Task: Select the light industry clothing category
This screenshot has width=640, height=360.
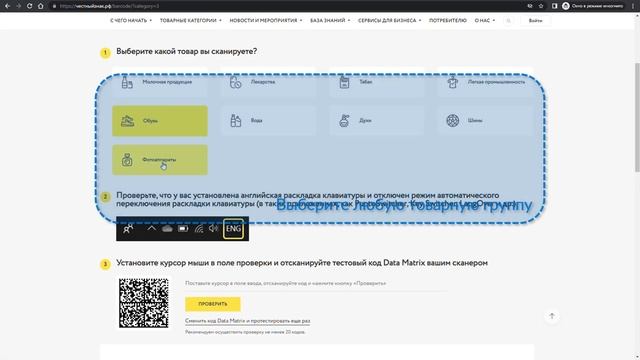Action: [485, 82]
